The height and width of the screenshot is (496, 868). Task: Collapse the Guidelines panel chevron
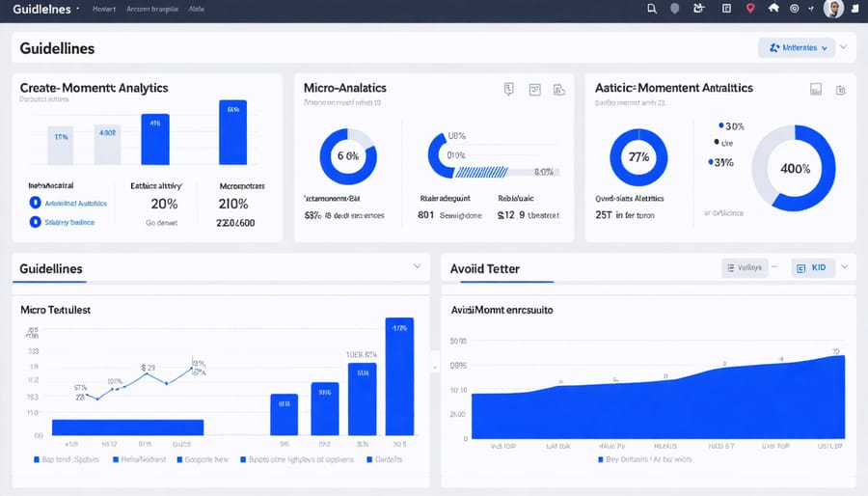point(417,266)
